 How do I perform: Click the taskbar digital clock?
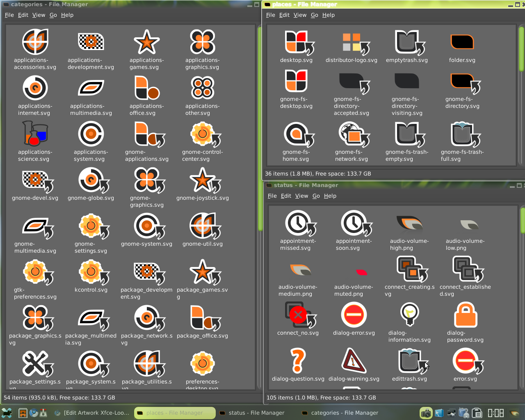coord(495,413)
